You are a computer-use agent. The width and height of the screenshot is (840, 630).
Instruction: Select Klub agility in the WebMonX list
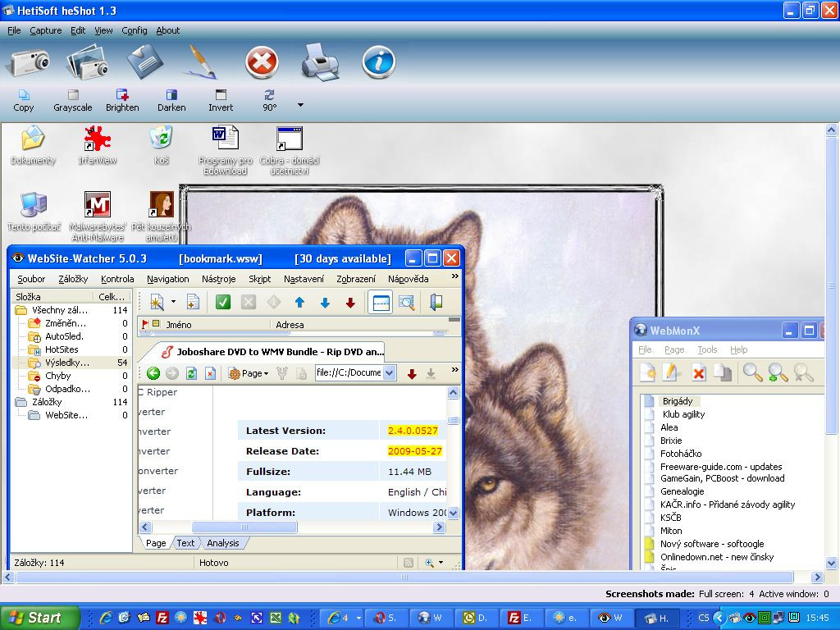[683, 414]
